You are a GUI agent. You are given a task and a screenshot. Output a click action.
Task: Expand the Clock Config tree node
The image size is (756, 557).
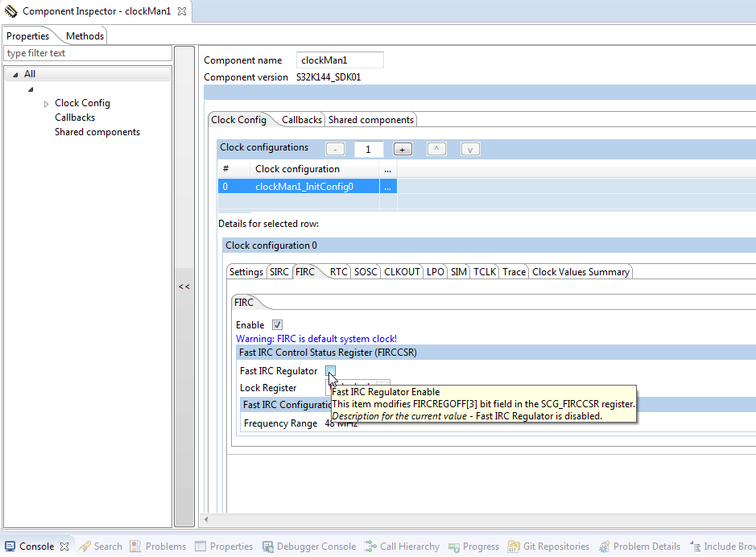point(46,104)
